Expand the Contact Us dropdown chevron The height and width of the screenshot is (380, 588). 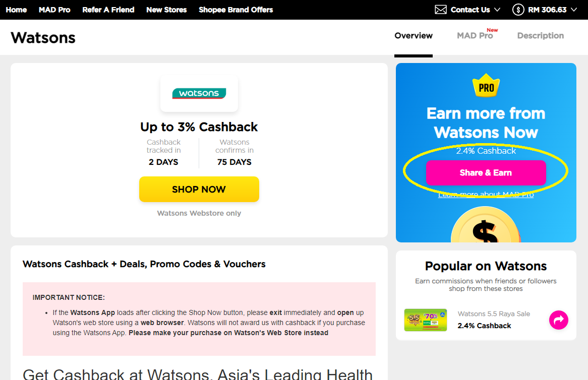coord(497,10)
